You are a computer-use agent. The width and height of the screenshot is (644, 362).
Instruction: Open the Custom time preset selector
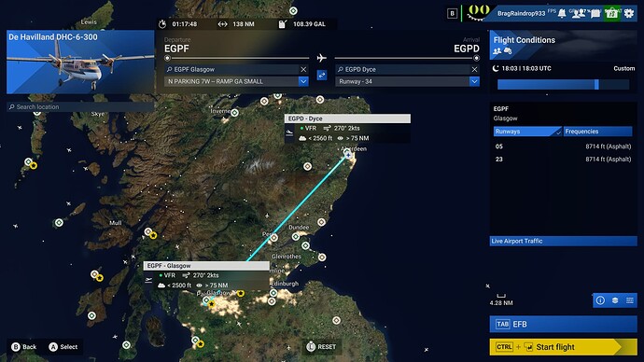[623, 68]
